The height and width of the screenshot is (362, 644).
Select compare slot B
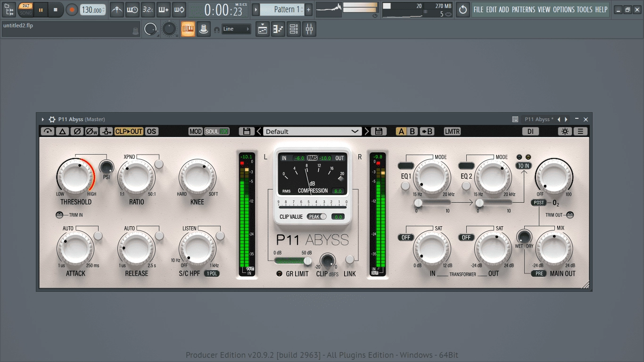coord(413,132)
